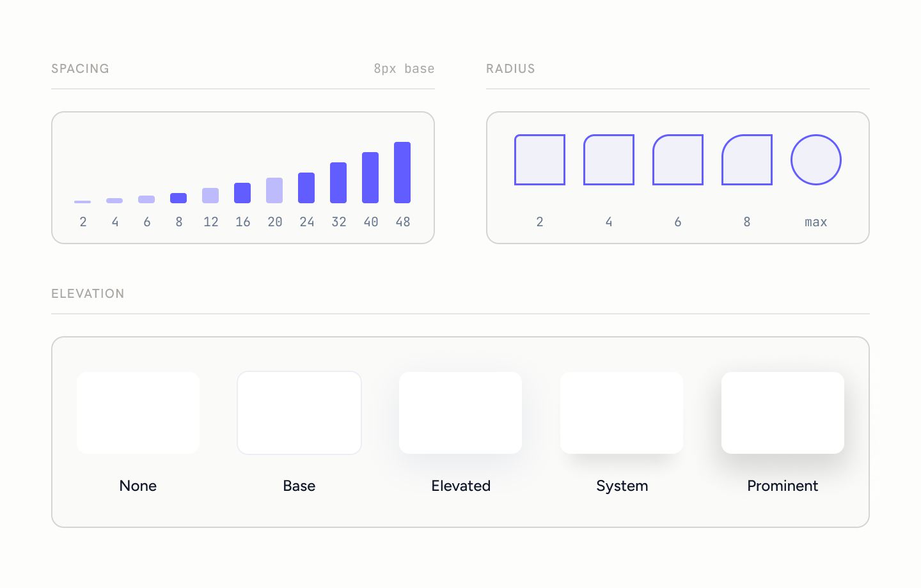Select the Base elevation card
This screenshot has height=588, width=921.
(299, 413)
